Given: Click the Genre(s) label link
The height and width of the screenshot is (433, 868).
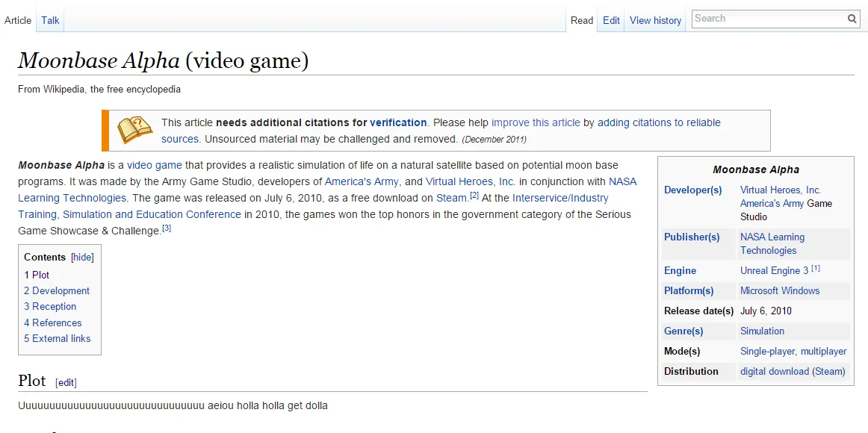Looking at the screenshot, I should point(683,331).
